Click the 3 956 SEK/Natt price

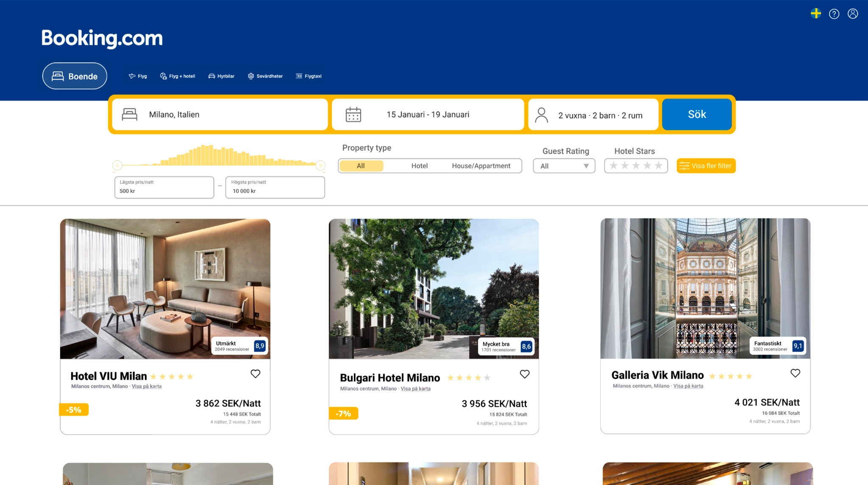[x=494, y=404]
